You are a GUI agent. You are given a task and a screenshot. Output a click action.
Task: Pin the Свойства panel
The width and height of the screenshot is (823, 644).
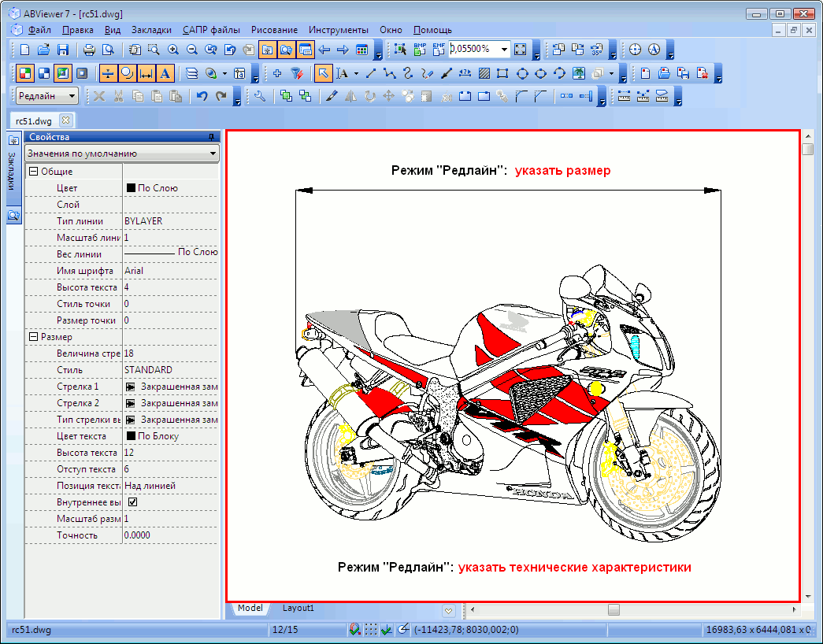212,137
